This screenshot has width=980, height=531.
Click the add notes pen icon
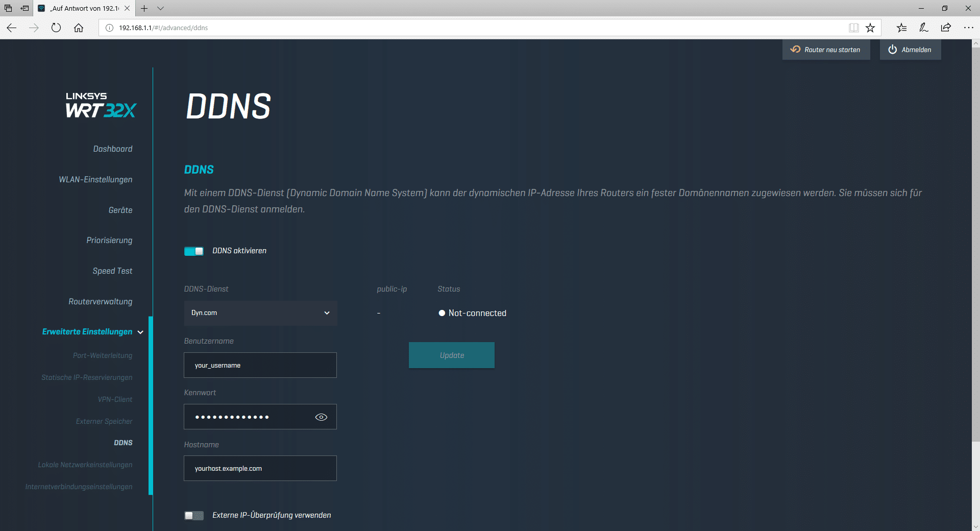click(923, 28)
